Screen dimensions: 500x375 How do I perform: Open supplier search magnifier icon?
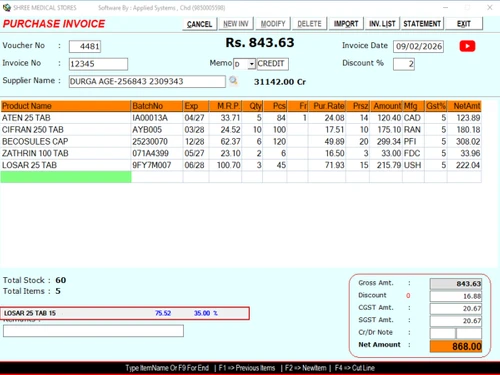[233, 80]
